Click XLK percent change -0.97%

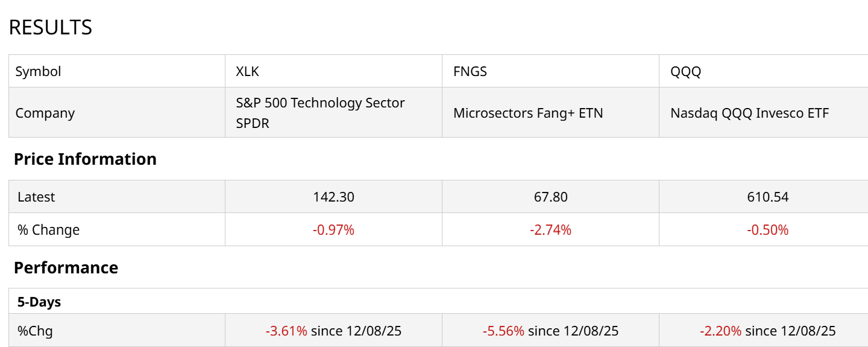click(x=333, y=230)
